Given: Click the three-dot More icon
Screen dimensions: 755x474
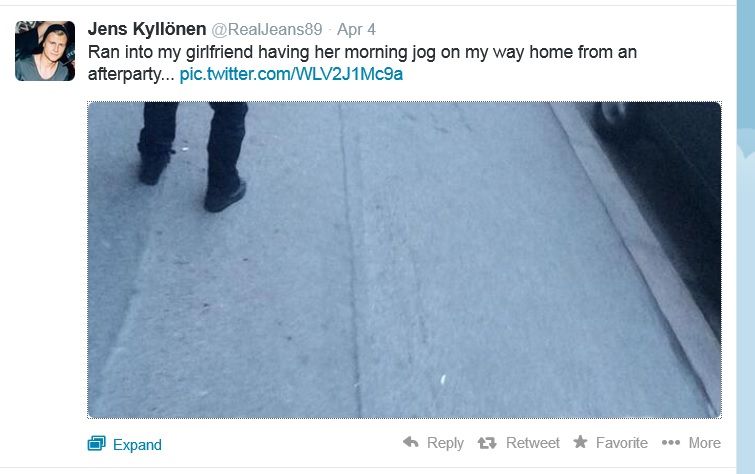Looking at the screenshot, I should [671, 442].
